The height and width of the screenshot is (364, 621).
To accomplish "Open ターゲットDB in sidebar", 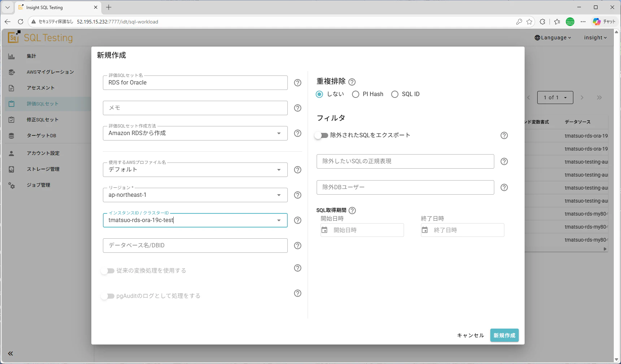I will point(47,136).
